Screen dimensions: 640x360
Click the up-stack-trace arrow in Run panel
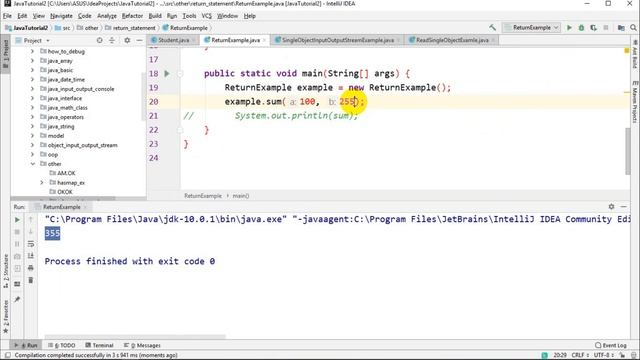click(x=31, y=220)
